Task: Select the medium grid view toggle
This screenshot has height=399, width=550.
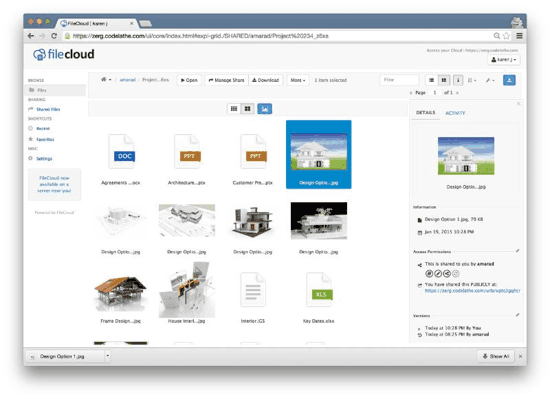Action: (247, 109)
